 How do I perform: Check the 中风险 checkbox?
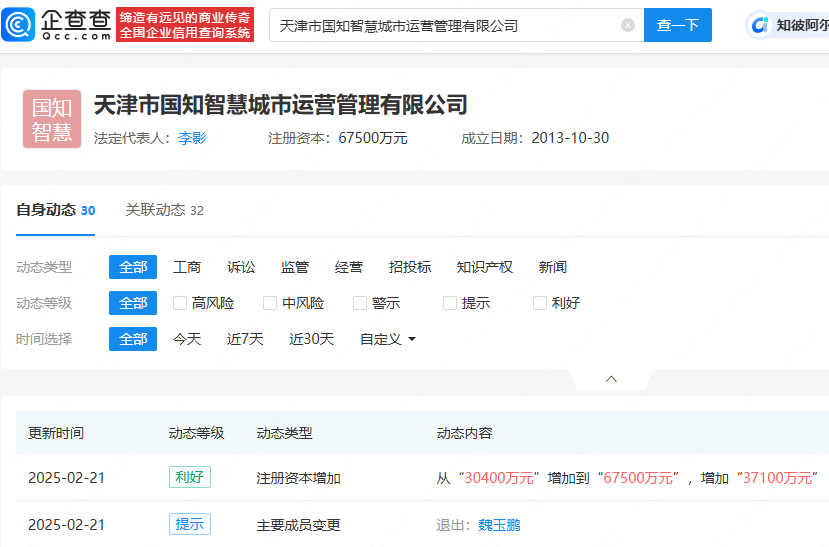(x=270, y=303)
